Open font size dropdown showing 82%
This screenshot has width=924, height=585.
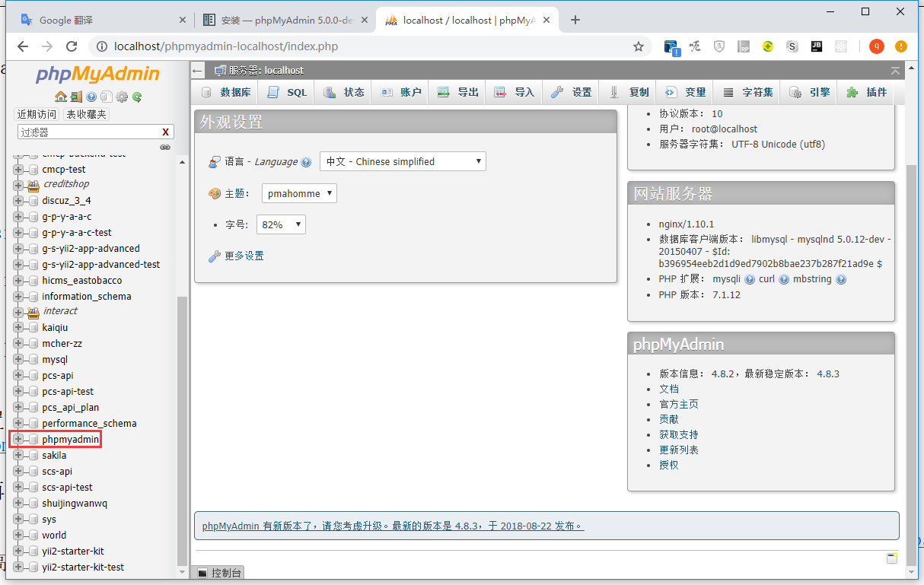pos(283,224)
